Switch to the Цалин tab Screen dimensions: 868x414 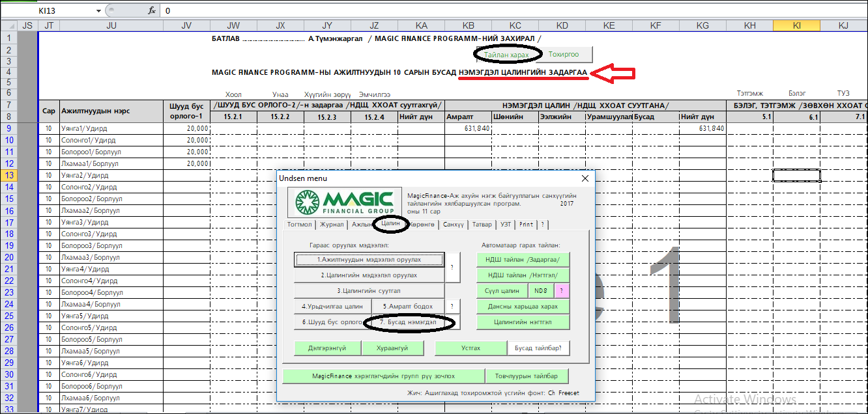point(390,224)
